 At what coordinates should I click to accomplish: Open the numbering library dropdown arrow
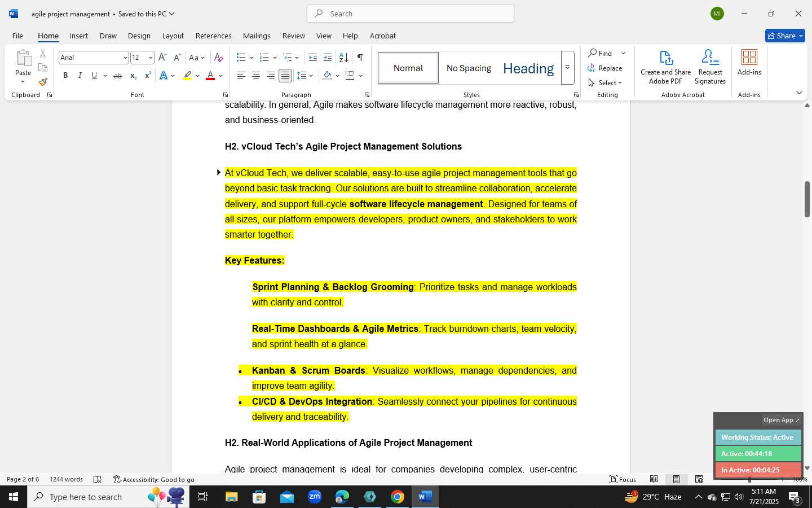pyautogui.click(x=275, y=58)
